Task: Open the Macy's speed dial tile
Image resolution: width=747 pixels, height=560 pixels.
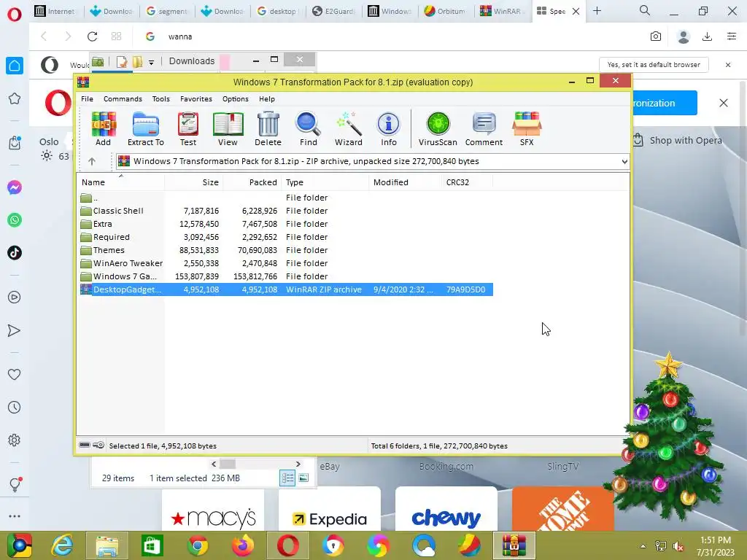Action: coord(213,510)
